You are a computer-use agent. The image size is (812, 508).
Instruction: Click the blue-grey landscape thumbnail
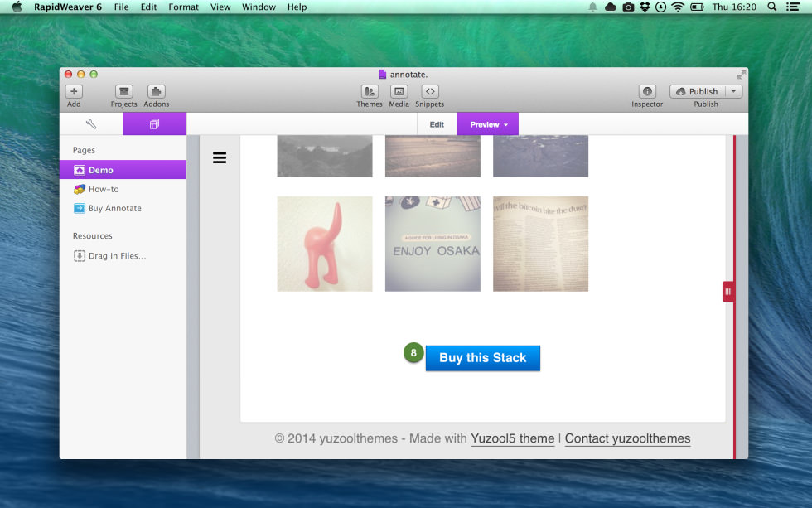(x=540, y=157)
